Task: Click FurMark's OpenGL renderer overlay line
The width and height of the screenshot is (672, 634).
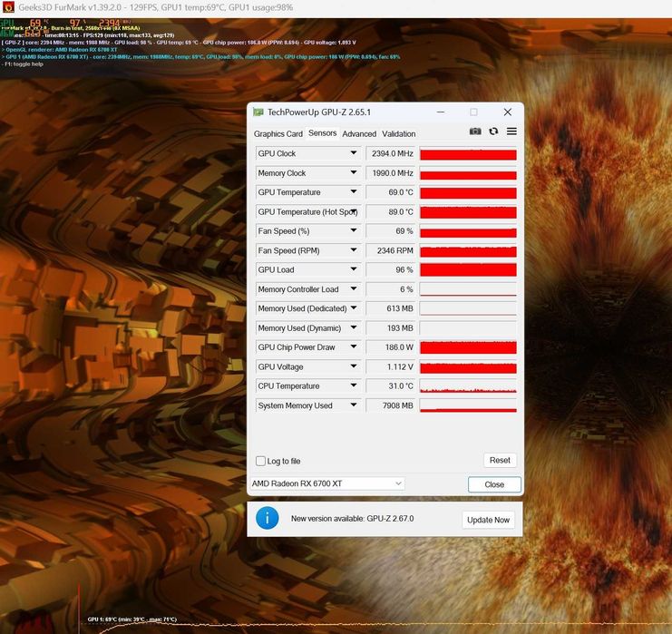Action: click(x=59, y=50)
